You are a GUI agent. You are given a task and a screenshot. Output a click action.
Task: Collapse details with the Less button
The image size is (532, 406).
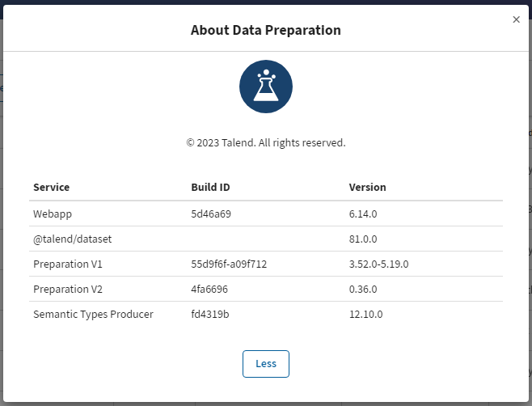tap(266, 363)
